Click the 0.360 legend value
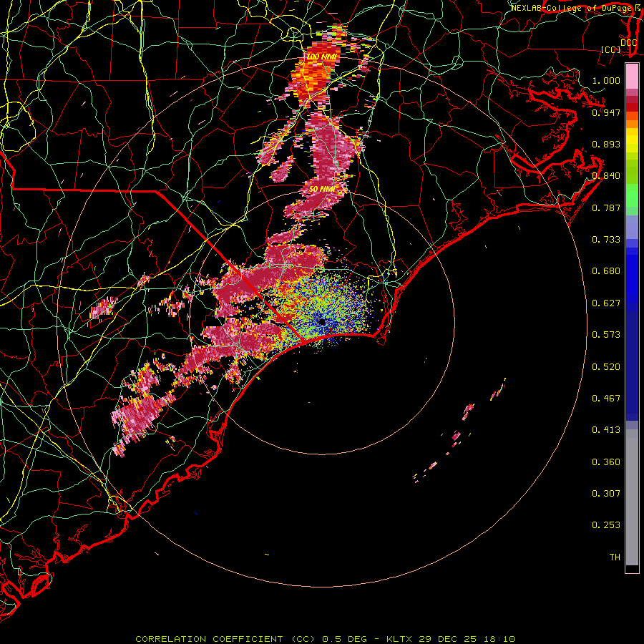 pyautogui.click(x=606, y=462)
